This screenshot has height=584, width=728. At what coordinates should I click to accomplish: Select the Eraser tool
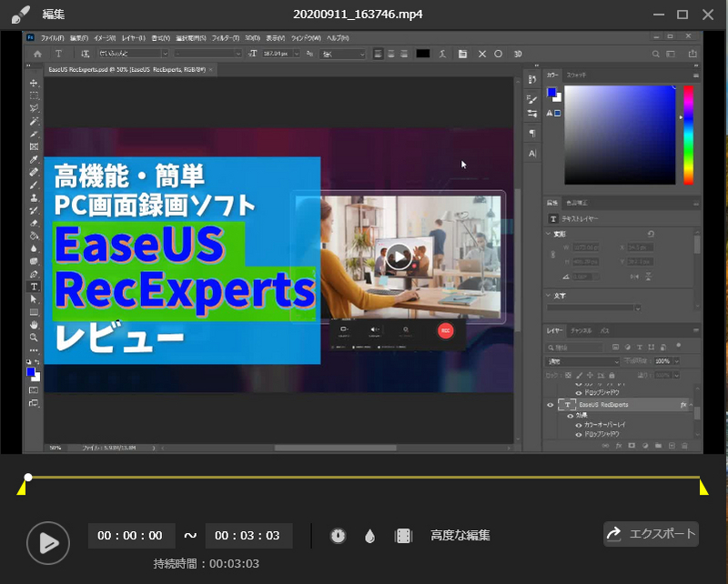click(x=34, y=223)
